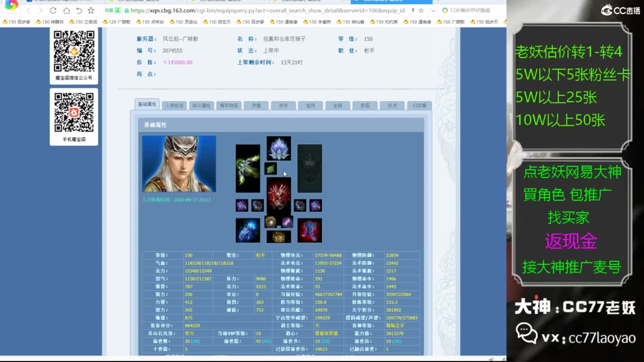Open the 150 三管词 bookmark

click(83, 22)
